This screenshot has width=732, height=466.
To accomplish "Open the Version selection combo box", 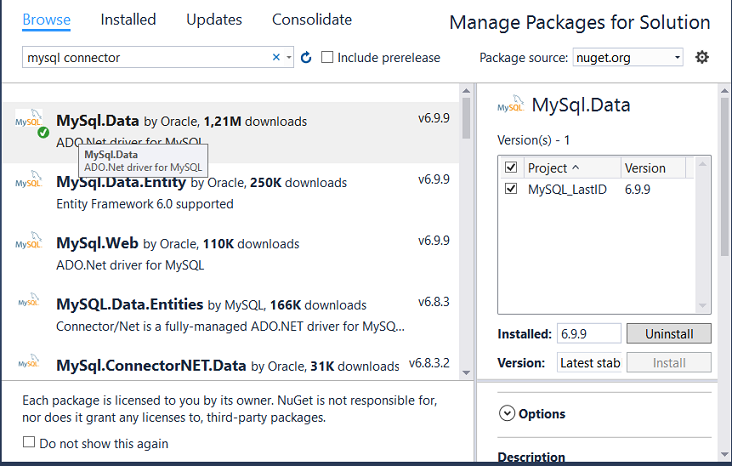I will tap(589, 363).
